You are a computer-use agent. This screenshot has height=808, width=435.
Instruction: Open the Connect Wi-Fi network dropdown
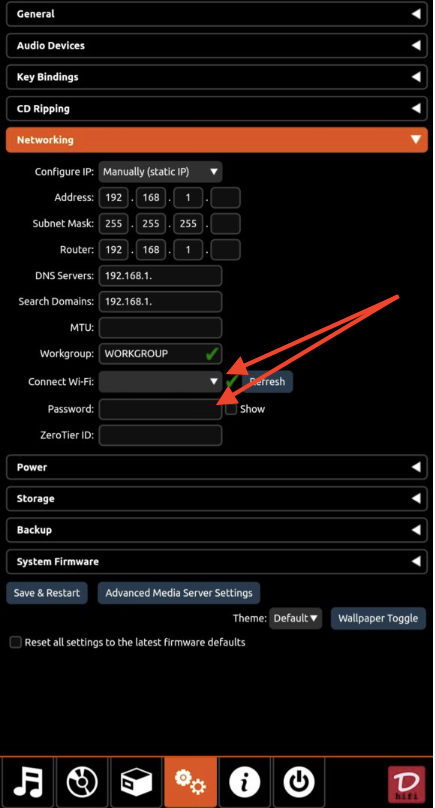pos(160,381)
